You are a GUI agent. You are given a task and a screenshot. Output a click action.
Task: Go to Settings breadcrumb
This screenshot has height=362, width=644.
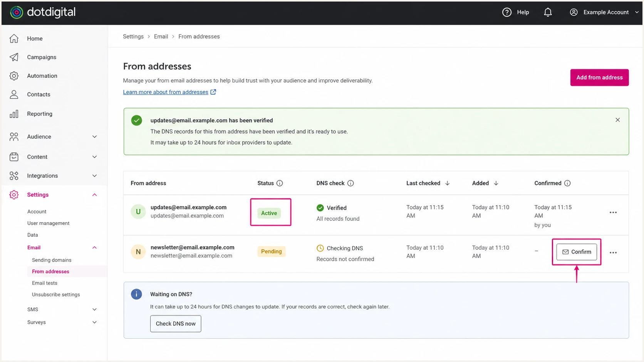[x=133, y=37]
